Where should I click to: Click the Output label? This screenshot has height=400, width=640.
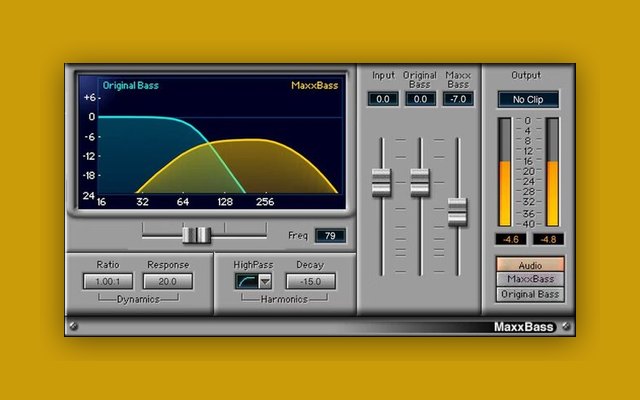[526, 75]
